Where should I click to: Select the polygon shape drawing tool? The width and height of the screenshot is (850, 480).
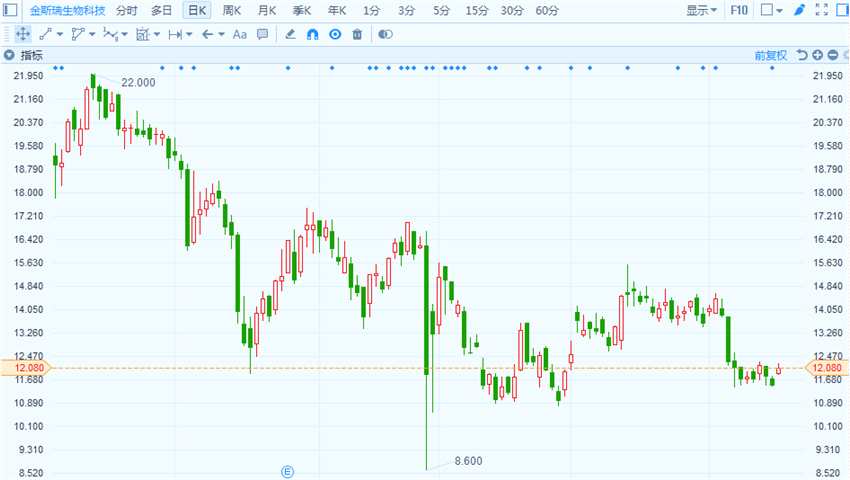(78, 34)
